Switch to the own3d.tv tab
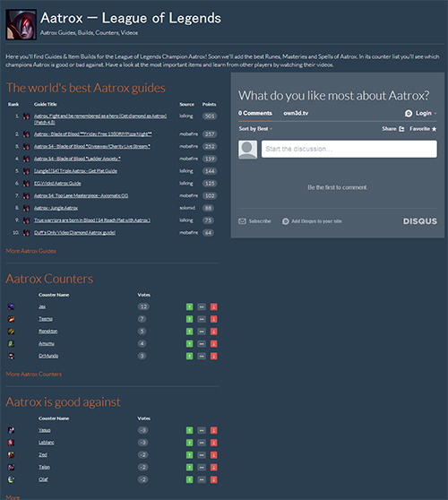This screenshot has width=448, height=500. click(296, 113)
